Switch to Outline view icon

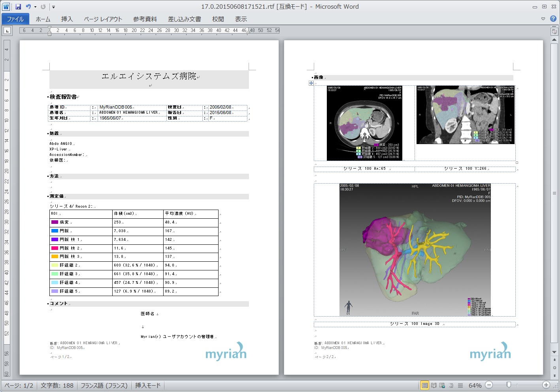451,385
